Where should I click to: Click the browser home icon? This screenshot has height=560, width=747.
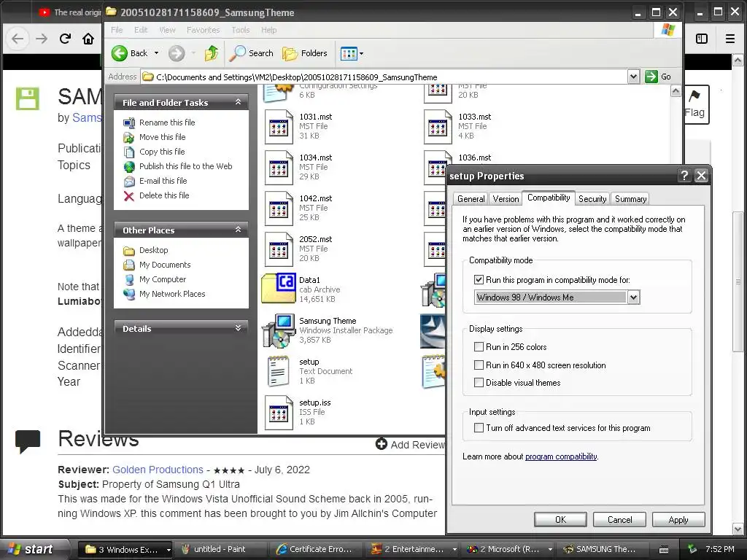[x=88, y=39]
